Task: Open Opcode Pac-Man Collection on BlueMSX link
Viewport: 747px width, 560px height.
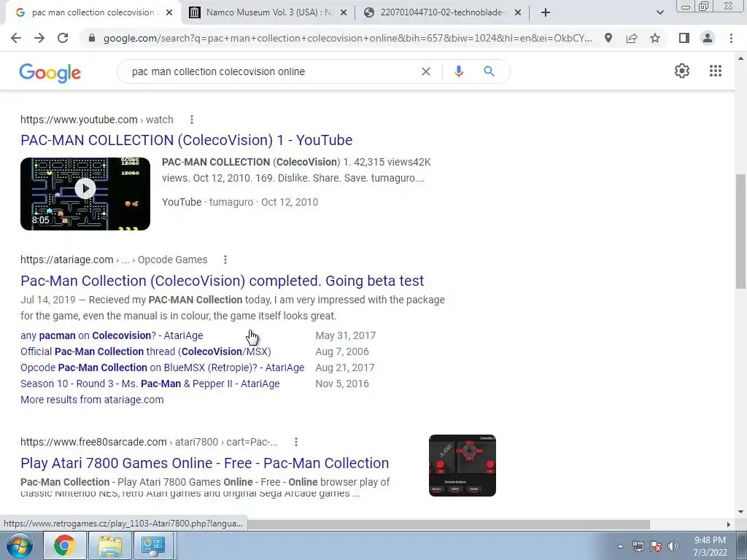Action: (163, 367)
